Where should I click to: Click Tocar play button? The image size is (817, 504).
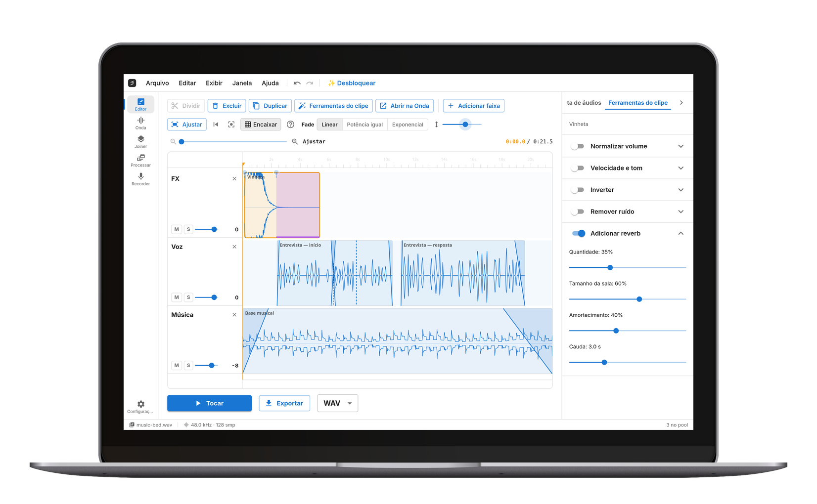coord(210,403)
